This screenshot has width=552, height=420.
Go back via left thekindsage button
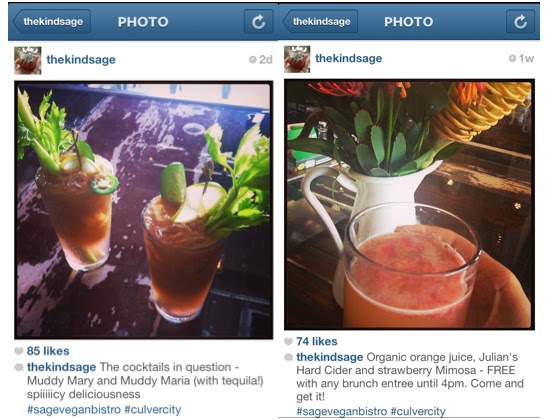click(x=52, y=21)
